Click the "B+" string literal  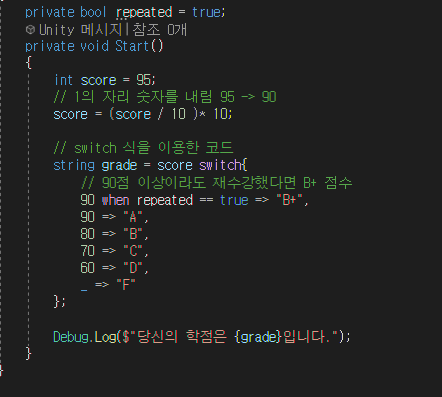point(289,200)
